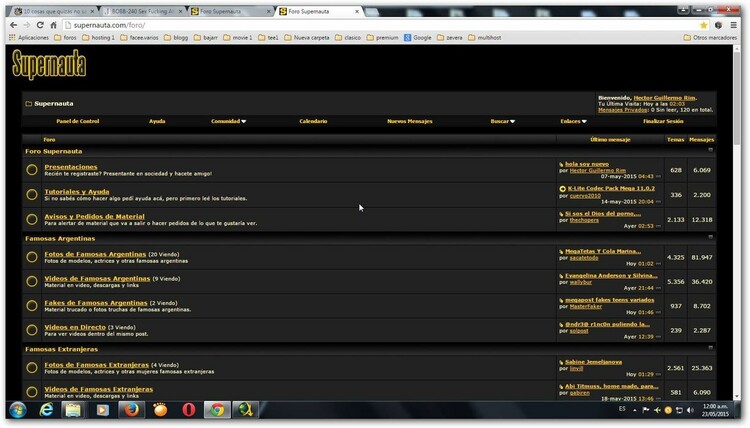Open the Otros marcadores bookmarks folder
This screenshot has height=428, width=750.
click(710, 37)
